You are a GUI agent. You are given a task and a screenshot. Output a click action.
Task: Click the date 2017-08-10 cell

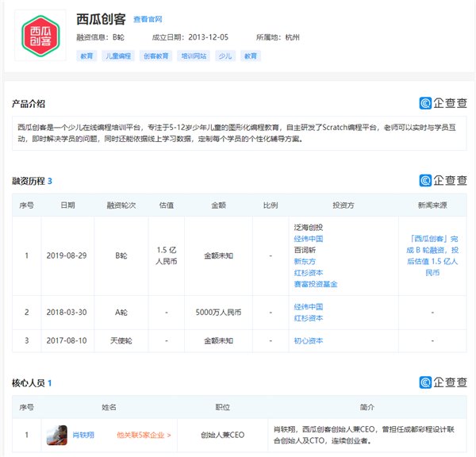(x=67, y=340)
